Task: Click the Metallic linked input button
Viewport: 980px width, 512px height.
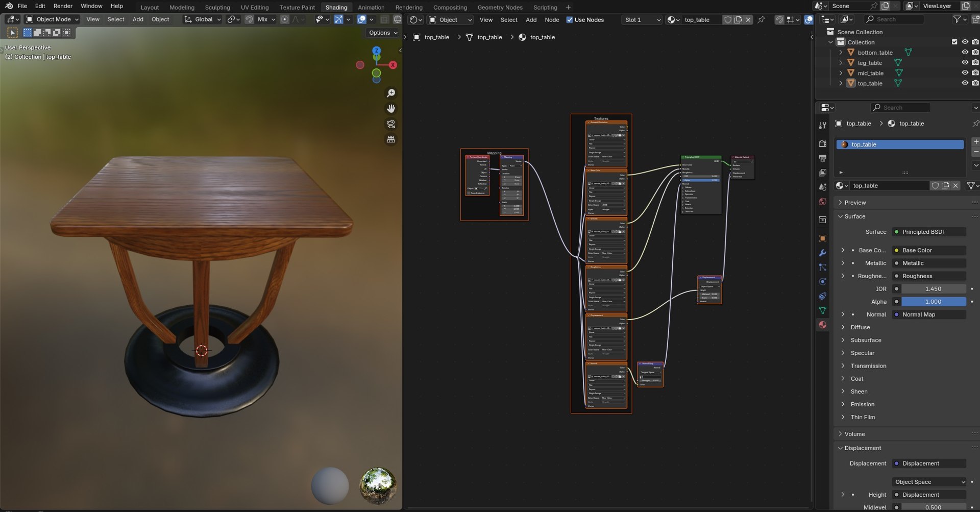Action: tap(929, 263)
